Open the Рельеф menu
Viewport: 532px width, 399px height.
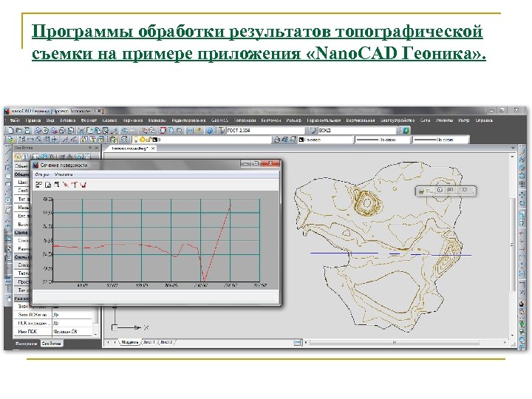click(294, 120)
